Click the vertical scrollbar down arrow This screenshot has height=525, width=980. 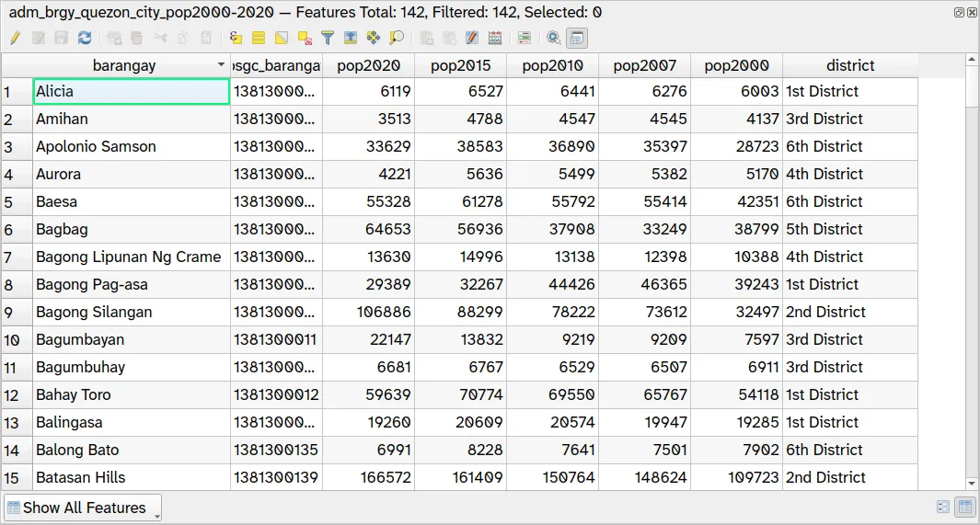[972, 483]
